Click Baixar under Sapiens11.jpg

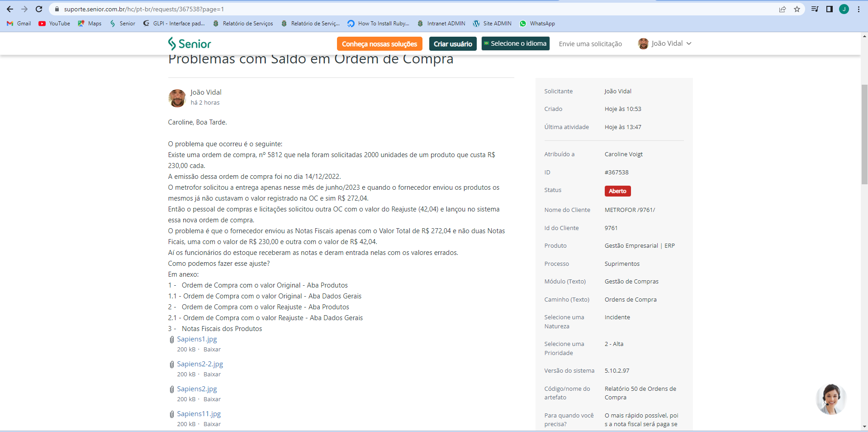pos(212,424)
